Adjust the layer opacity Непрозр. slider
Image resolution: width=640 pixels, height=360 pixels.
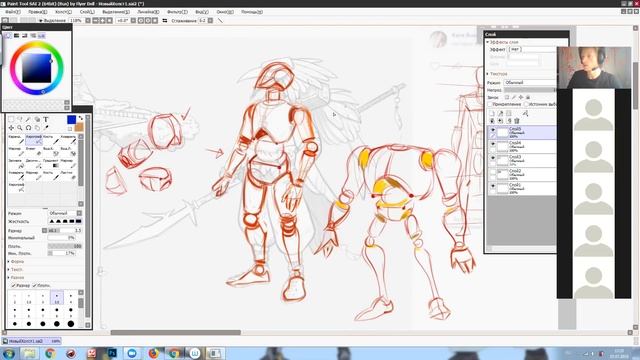[529, 90]
